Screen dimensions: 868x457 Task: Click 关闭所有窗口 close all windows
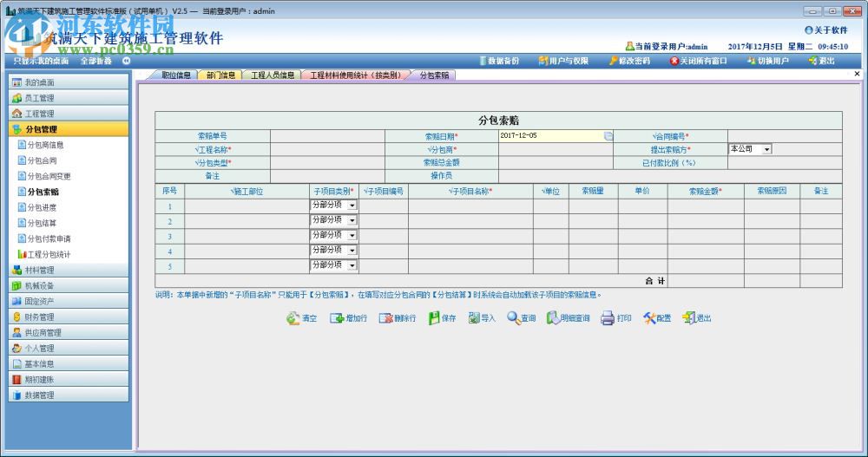click(698, 61)
